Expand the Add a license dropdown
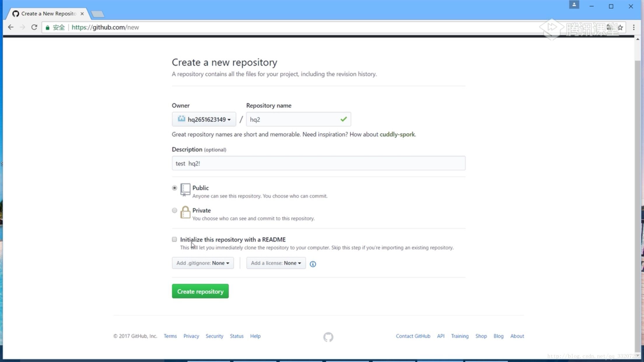 coord(276,263)
